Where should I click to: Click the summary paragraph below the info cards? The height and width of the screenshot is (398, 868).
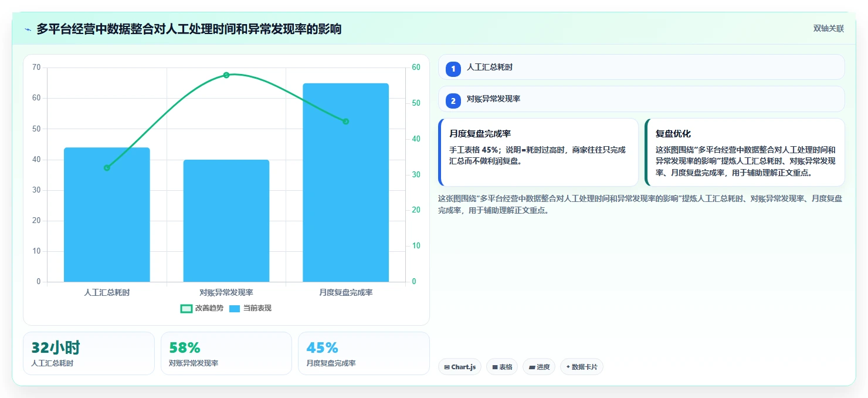640,204
